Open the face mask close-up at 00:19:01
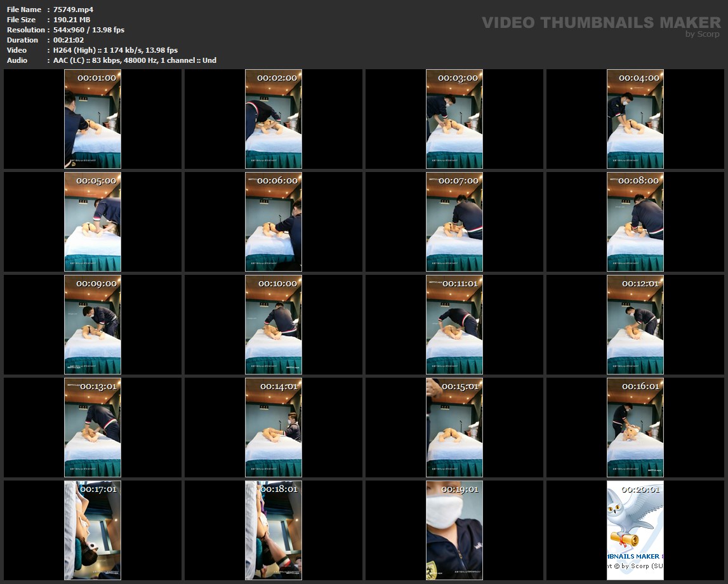Viewport: 728px width, 584px height. pos(454,530)
